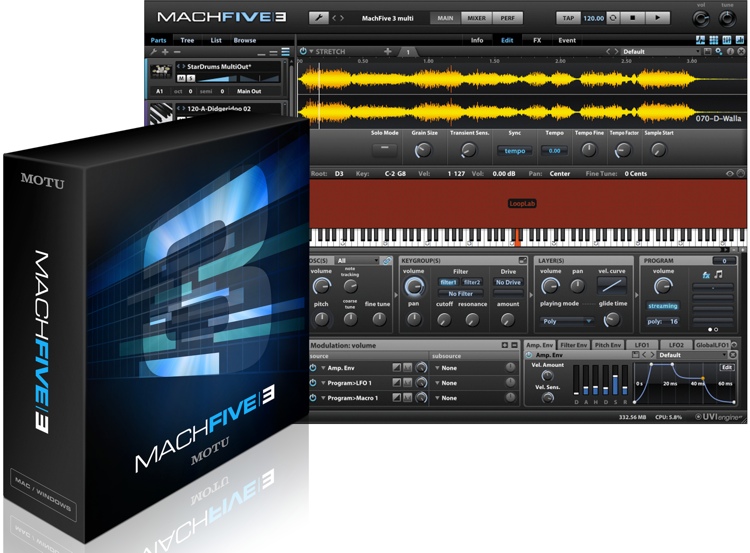Expand the Program>Macro 1 source dropdown

323,398
